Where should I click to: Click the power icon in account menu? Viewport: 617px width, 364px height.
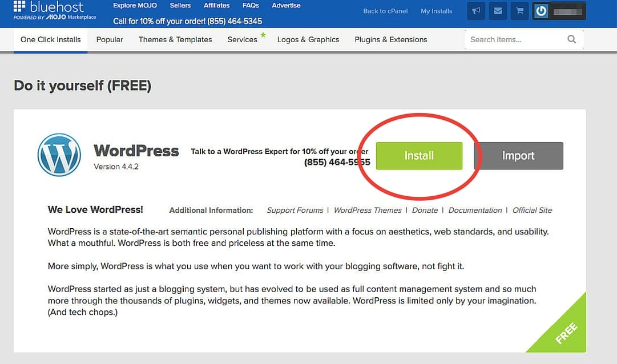[541, 11]
